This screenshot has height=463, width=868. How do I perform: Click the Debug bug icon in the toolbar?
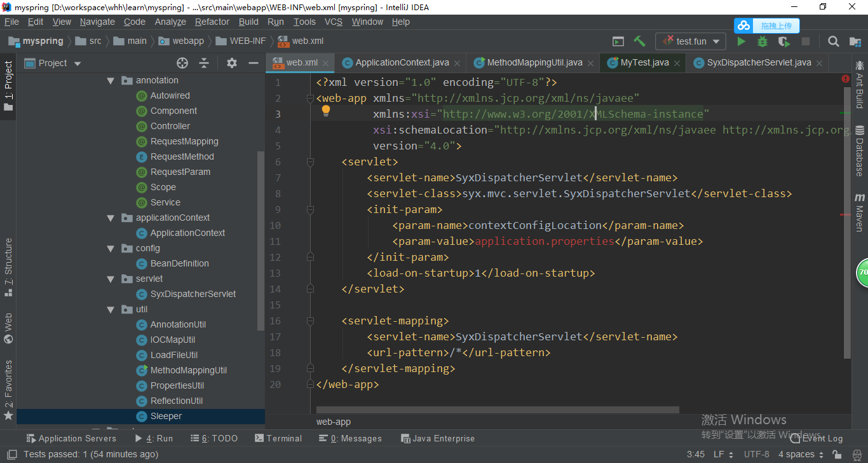(x=763, y=41)
